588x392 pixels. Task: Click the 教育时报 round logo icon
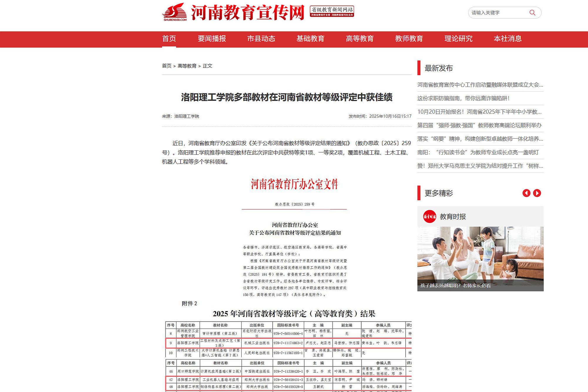429,216
